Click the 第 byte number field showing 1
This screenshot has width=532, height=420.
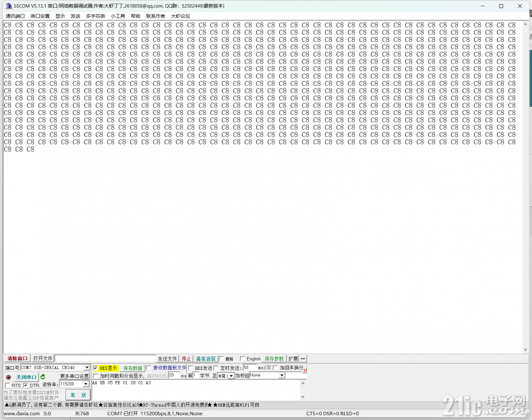tap(196, 376)
